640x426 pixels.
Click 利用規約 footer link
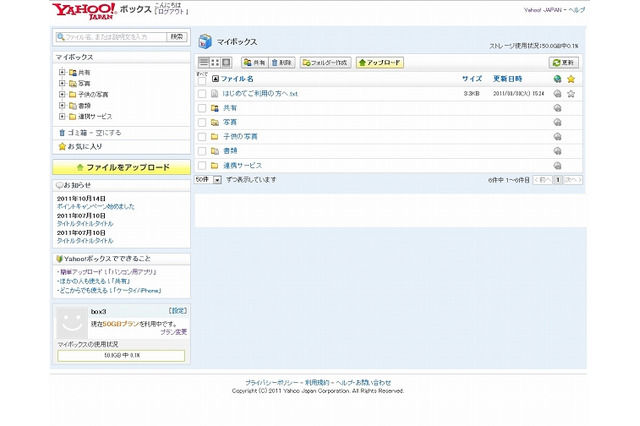(x=317, y=383)
